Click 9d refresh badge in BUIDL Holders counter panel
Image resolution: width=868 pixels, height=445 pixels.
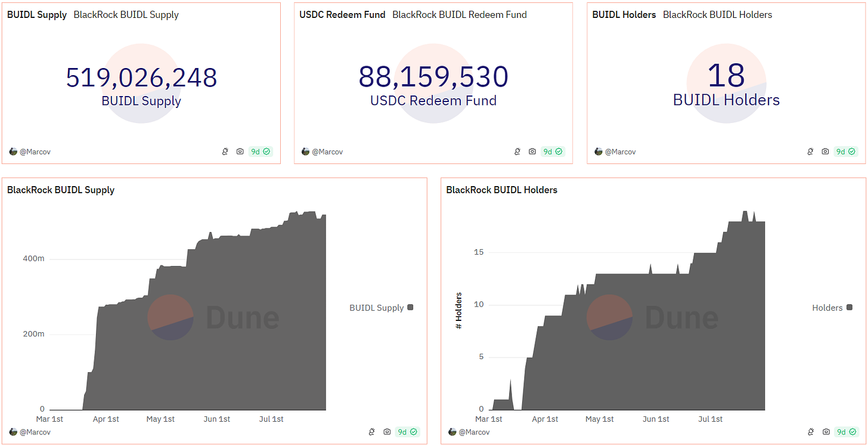[846, 152]
